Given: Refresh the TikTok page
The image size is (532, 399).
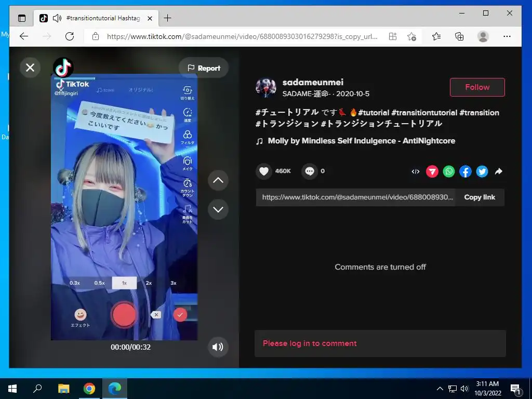Looking at the screenshot, I should coord(70,36).
